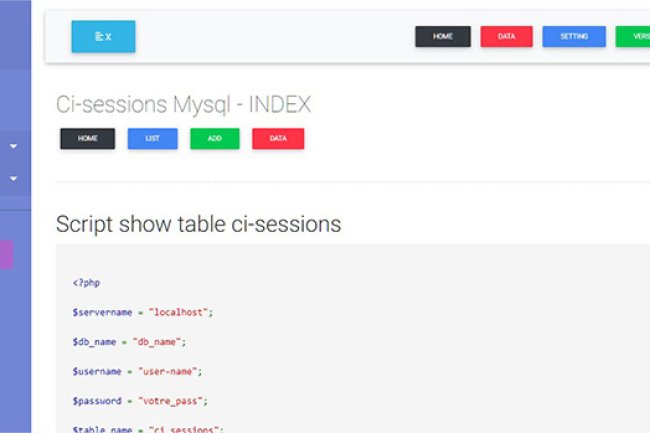Click the '<?php' opening tag in code
650x433 pixels.
(86, 283)
